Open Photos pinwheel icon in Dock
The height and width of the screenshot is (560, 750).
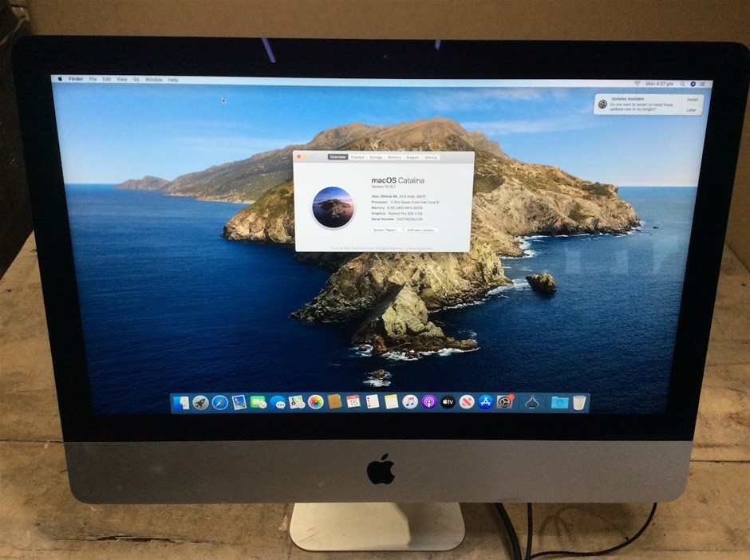click(316, 402)
